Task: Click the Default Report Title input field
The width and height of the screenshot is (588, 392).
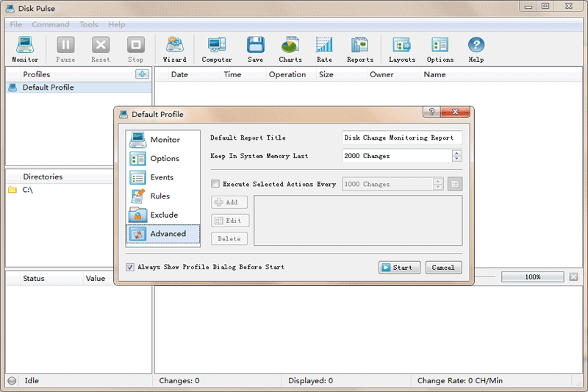Action: point(402,138)
